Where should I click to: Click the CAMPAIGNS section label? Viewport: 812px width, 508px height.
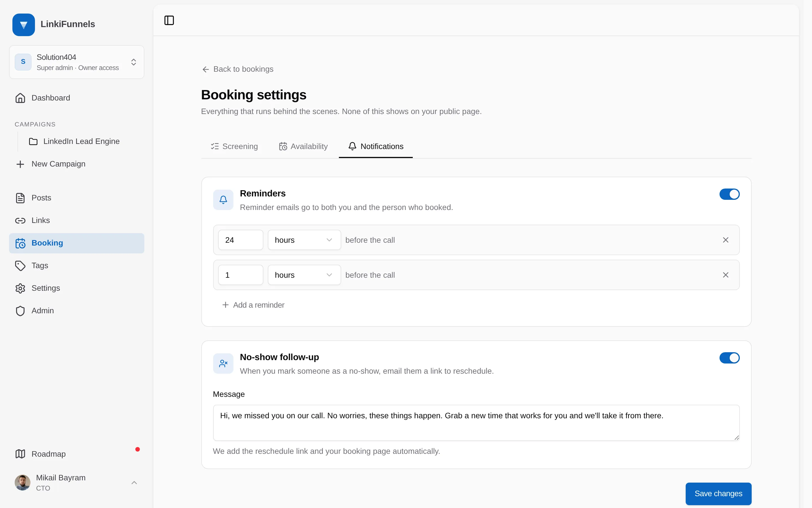[35, 124]
